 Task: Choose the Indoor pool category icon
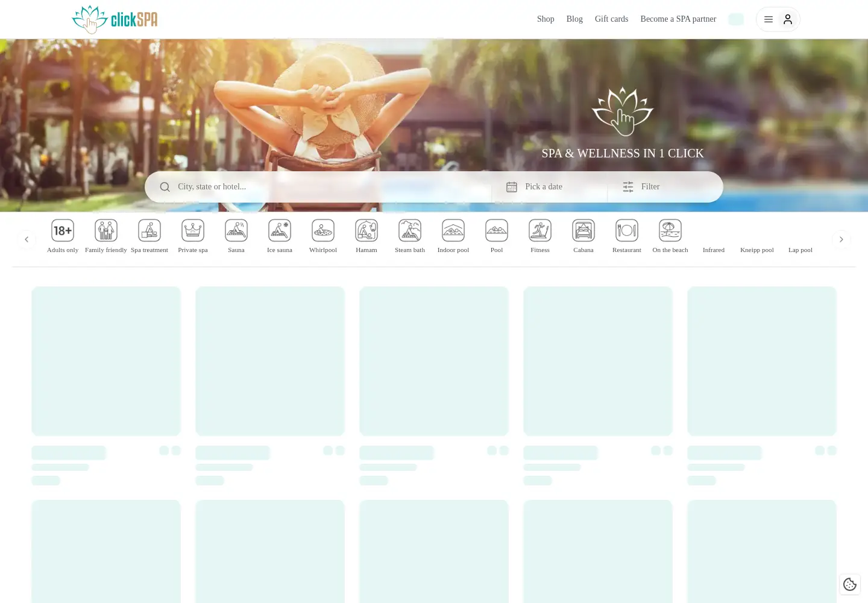tap(453, 230)
